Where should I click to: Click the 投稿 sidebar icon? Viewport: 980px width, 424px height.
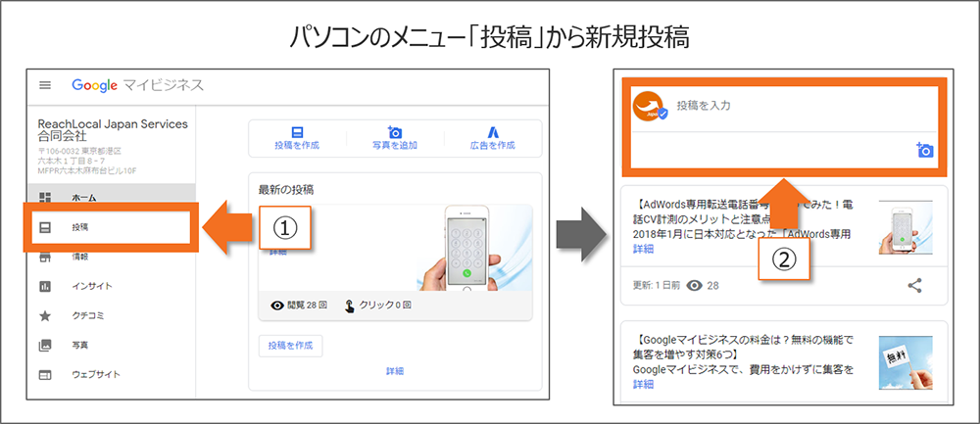click(x=45, y=228)
